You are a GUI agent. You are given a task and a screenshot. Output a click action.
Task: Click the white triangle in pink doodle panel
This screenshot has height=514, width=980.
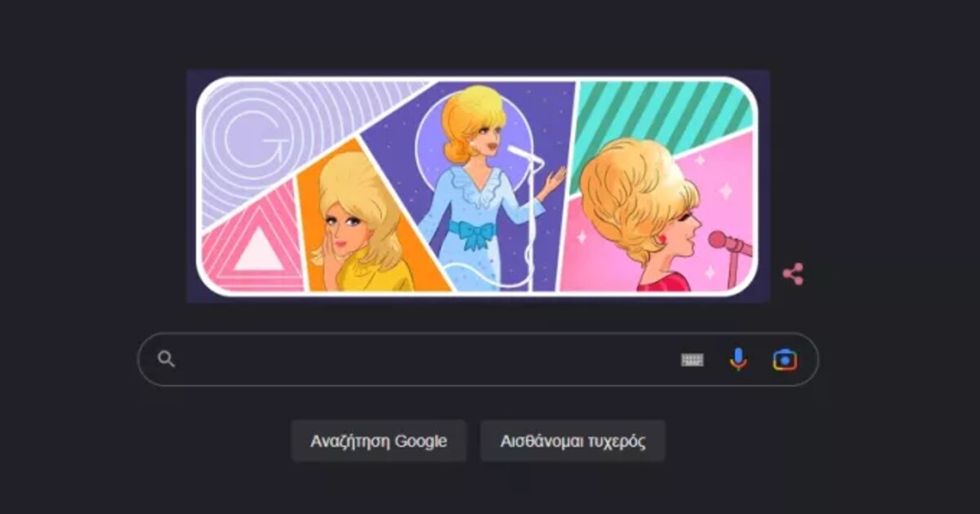(259, 248)
